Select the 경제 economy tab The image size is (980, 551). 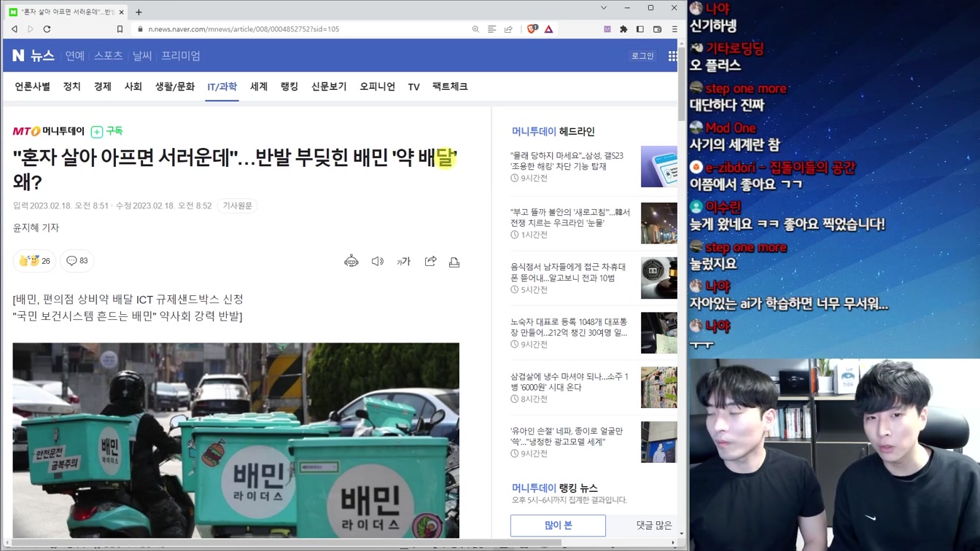click(102, 87)
